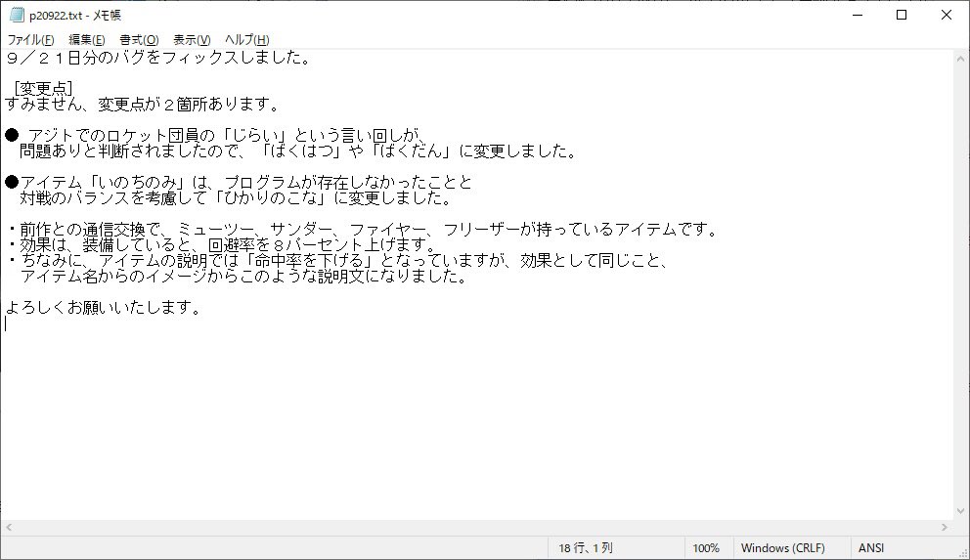Viewport: 970px width, 560px height.
Task: Open the 表示(V) menu
Action: click(x=192, y=39)
